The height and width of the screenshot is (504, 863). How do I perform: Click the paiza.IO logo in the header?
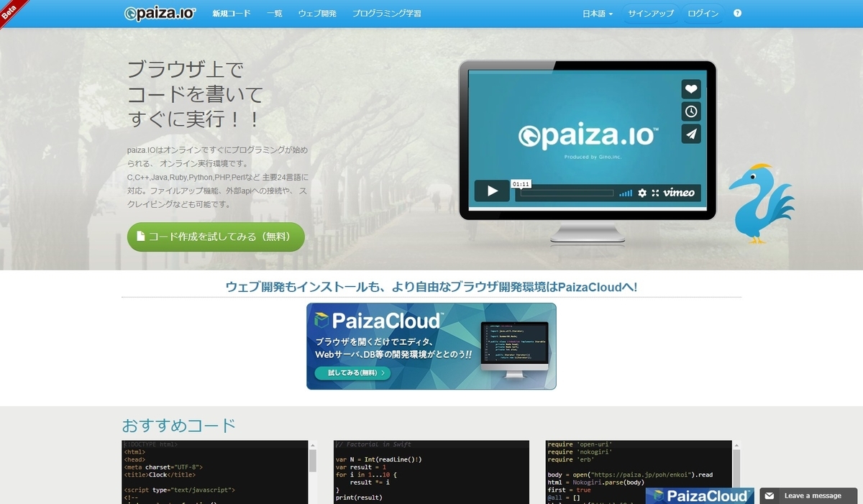coord(160,14)
